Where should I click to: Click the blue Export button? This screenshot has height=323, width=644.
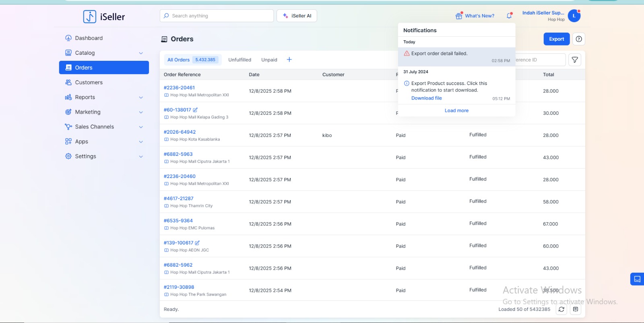556,39
